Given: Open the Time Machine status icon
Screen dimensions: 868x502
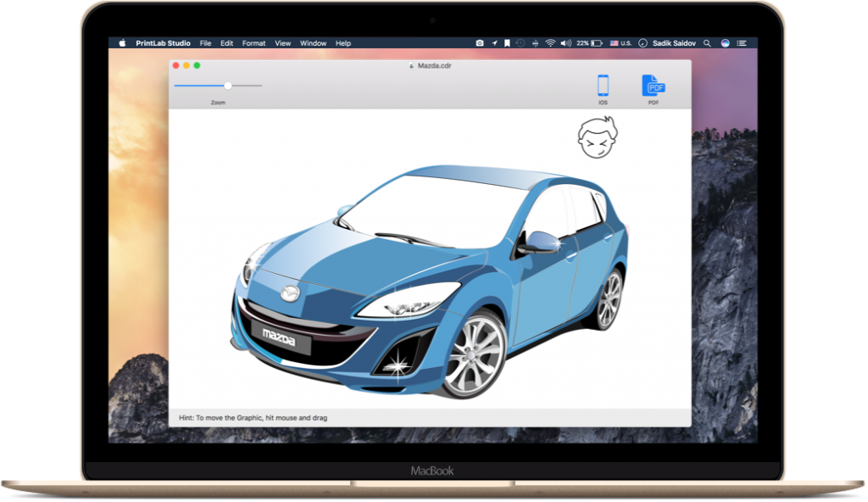Looking at the screenshot, I should coord(520,42).
